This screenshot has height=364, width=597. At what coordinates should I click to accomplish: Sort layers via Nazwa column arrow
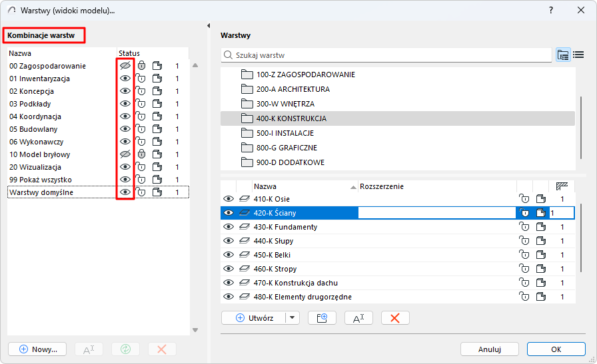[x=353, y=187]
